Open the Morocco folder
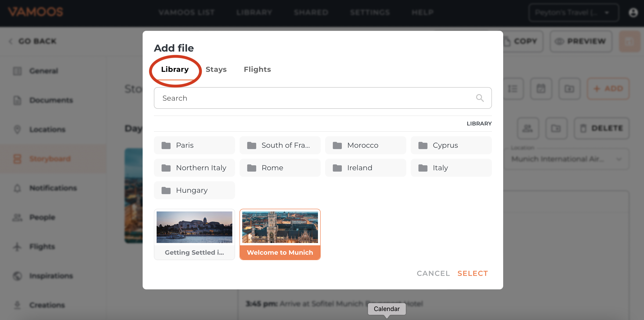Screen dimensions: 644x320 [x=365, y=145]
